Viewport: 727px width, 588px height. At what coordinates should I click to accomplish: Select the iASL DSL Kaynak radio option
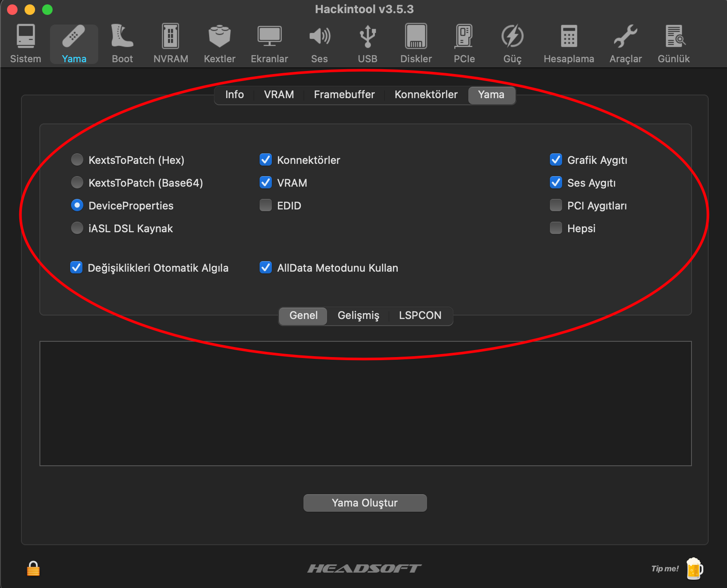pos(77,228)
